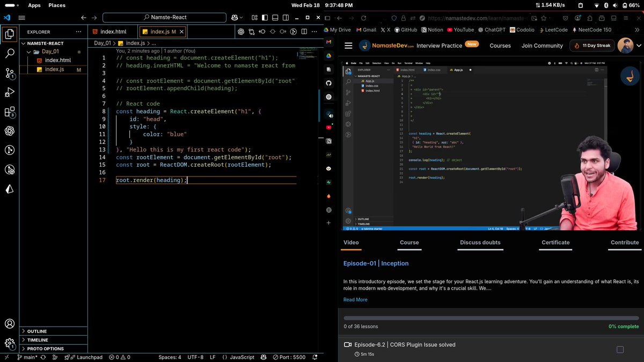Image resolution: width=644 pixels, height=362 pixels.
Task: Click Launchpad in the status bar
Action: (x=84, y=357)
